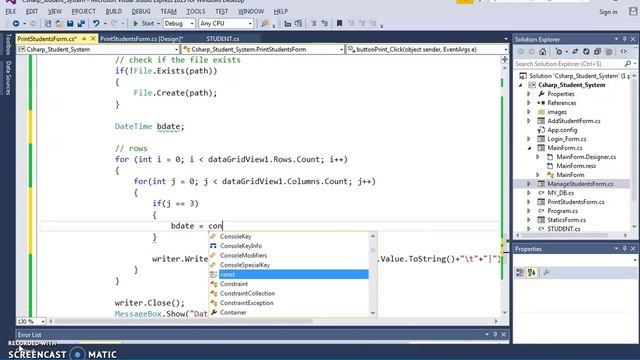Click Pending Changes Filter icon in Solution Explorer
640x360 pixels.
(559, 52)
